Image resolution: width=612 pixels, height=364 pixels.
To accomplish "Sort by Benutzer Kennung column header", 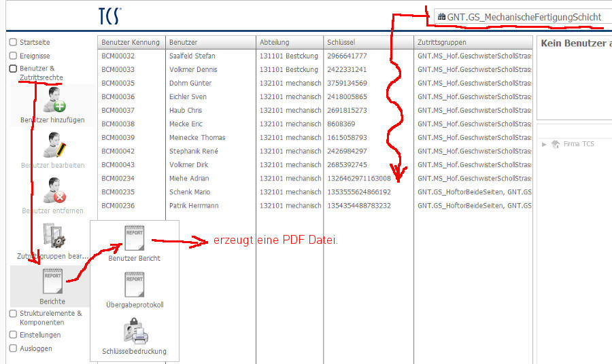I will point(131,42).
